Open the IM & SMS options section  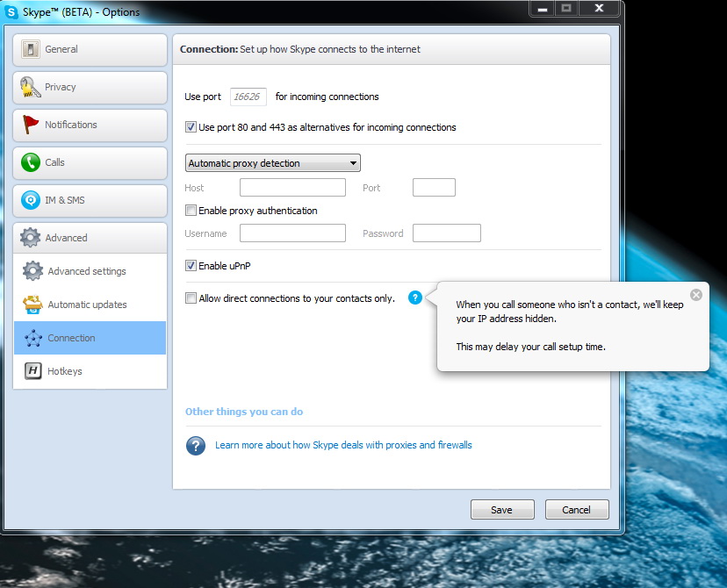click(90, 201)
